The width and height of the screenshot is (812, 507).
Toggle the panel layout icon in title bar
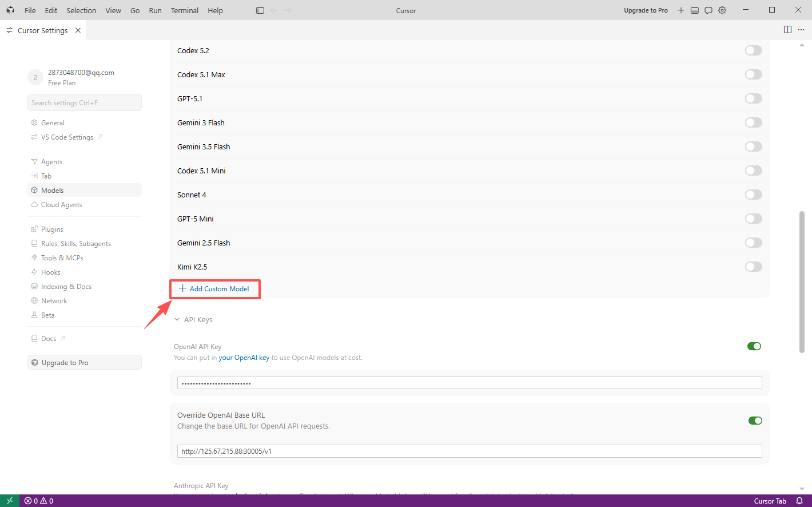[695, 10]
